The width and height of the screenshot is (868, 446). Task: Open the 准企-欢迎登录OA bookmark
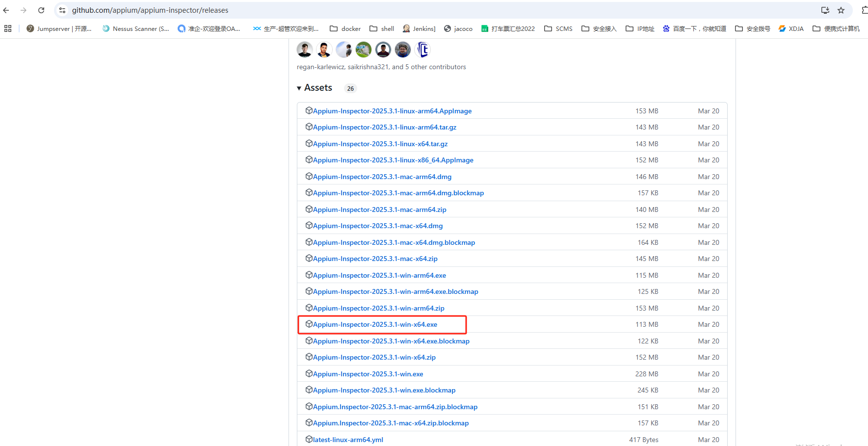pyautogui.click(x=209, y=28)
